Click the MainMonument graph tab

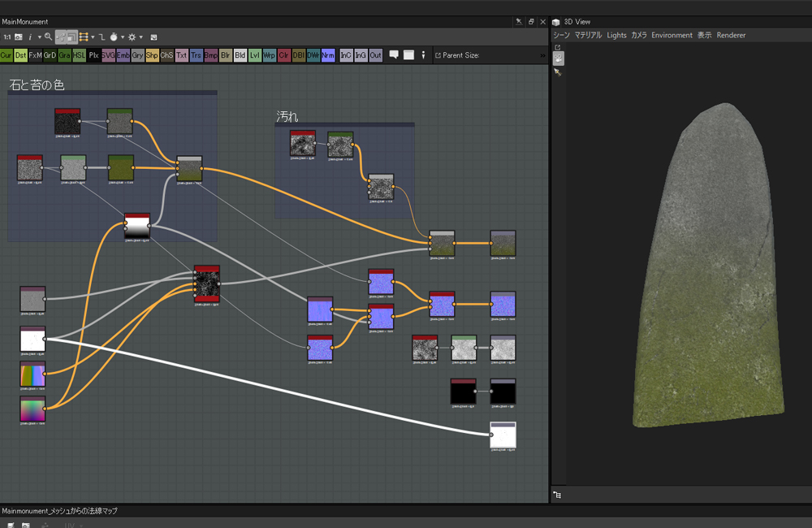pyautogui.click(x=27, y=21)
